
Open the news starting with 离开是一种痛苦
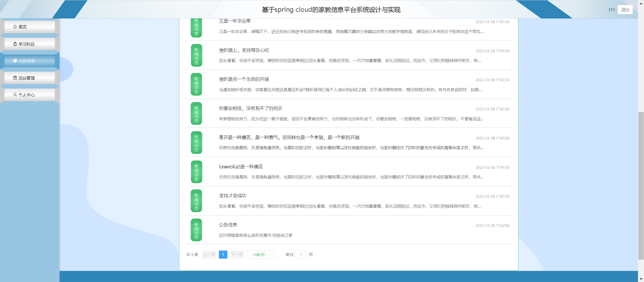pyautogui.click(x=289, y=137)
